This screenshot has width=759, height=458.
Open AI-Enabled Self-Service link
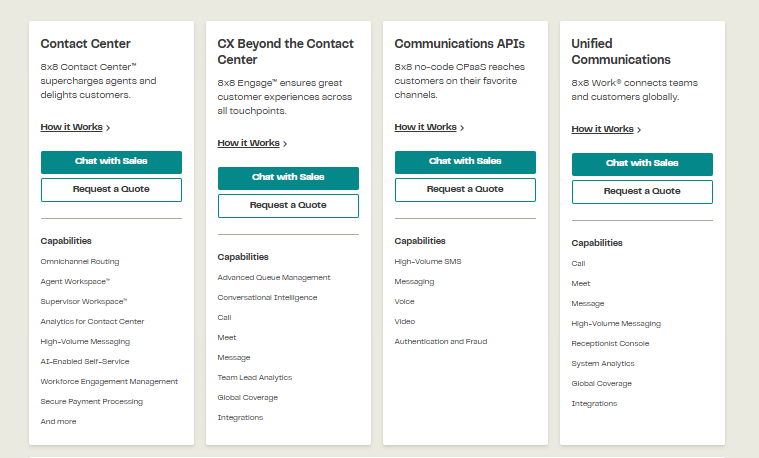(84, 362)
